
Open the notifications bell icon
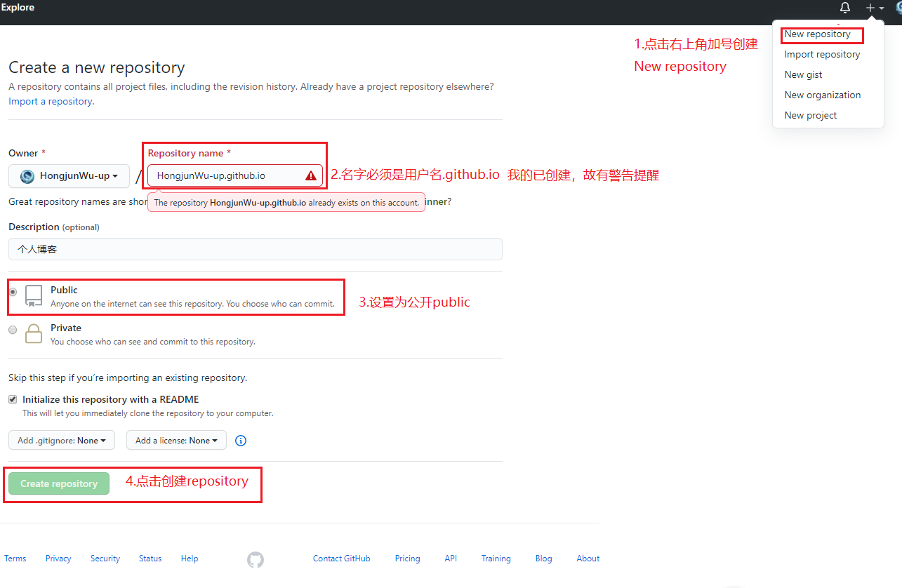pyautogui.click(x=845, y=8)
